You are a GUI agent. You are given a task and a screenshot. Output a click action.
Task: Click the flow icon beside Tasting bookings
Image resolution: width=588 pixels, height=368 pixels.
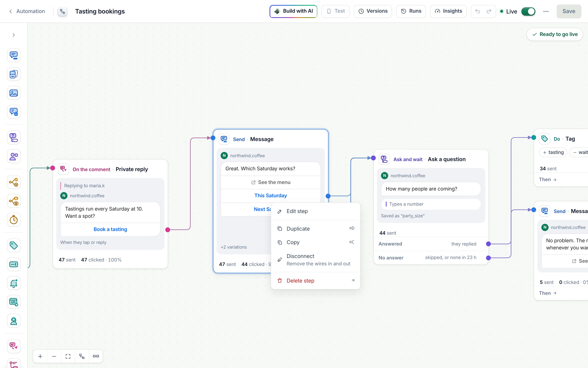tap(62, 11)
